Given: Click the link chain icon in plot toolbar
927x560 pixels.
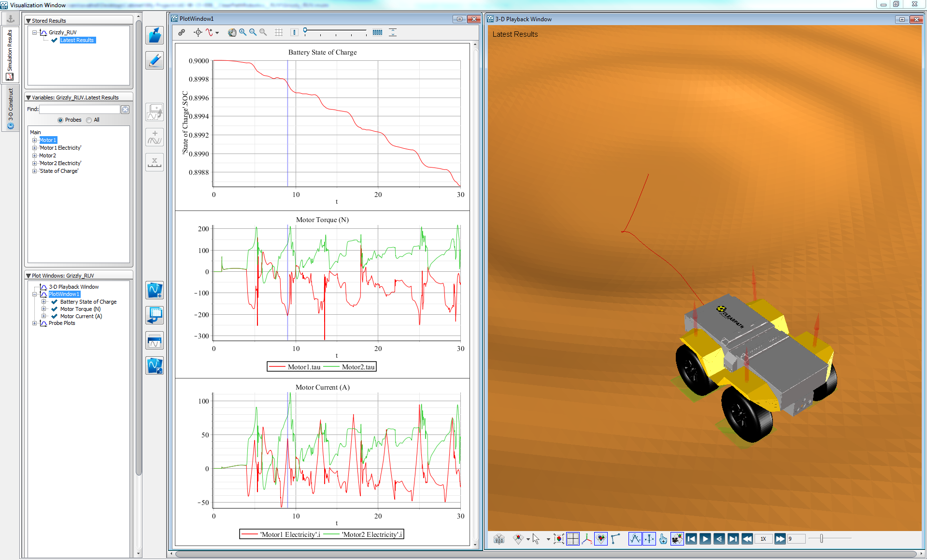Looking at the screenshot, I should click(182, 32).
